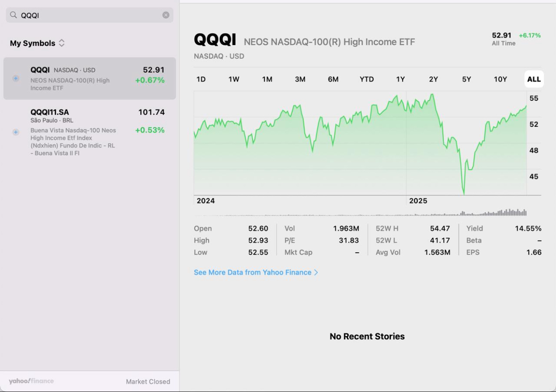Click the QQQI ticker heading
Viewport: 556px width, 392px height.
(215, 40)
